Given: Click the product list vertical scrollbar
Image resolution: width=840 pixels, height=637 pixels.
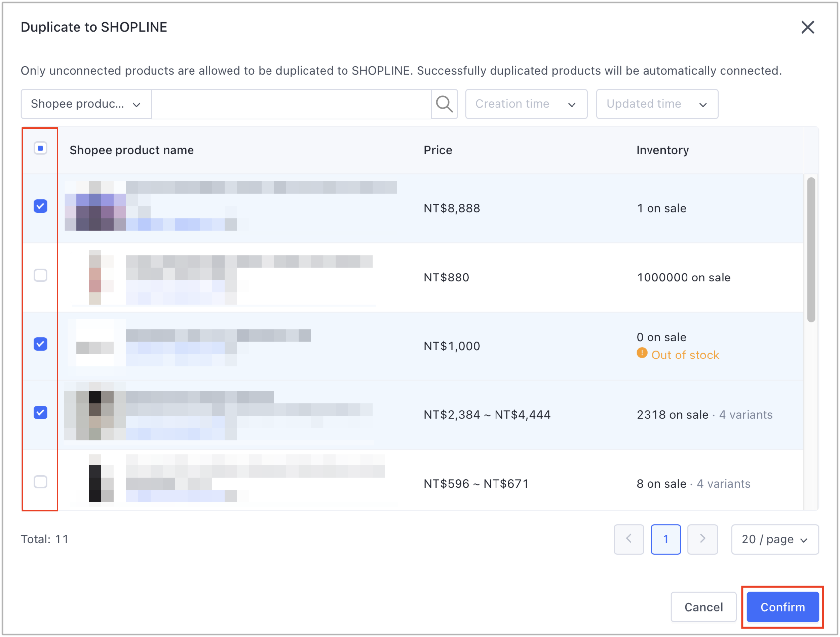Looking at the screenshot, I should (811, 250).
